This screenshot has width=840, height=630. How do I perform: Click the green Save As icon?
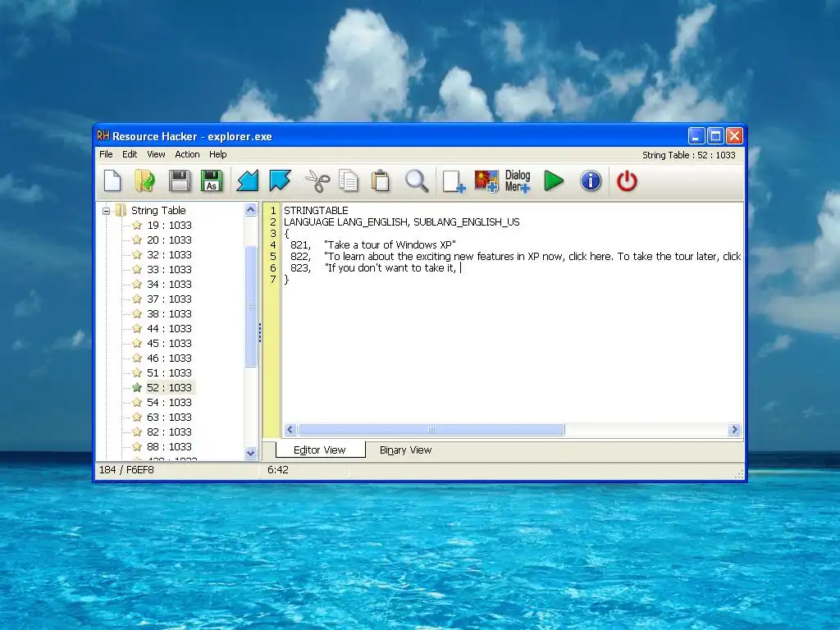click(x=212, y=180)
